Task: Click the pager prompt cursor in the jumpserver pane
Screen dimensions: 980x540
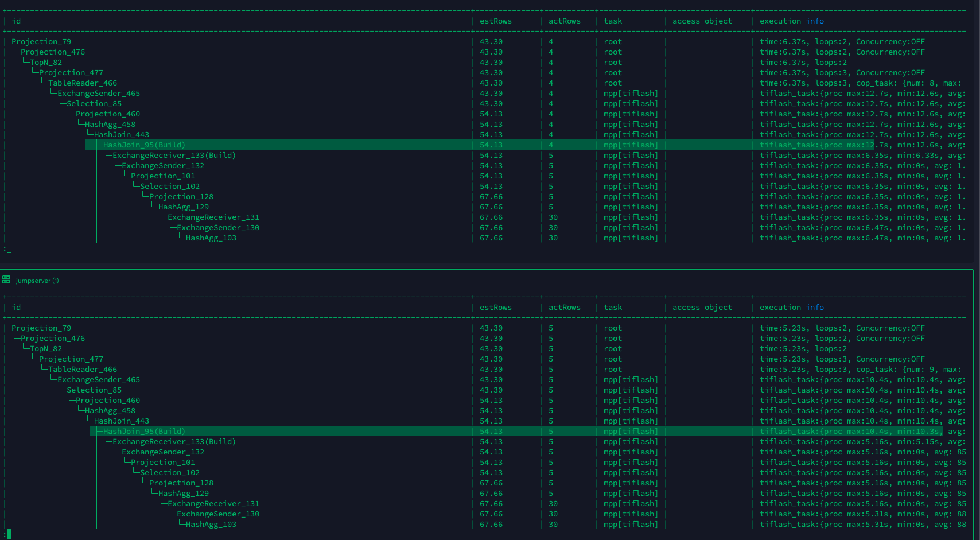Action: click(9, 534)
